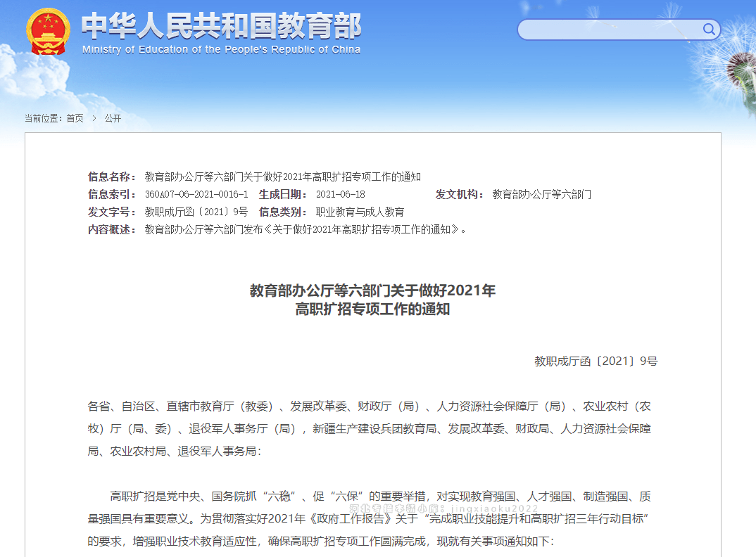Open the 公开 breadcrumb link

tap(113, 118)
